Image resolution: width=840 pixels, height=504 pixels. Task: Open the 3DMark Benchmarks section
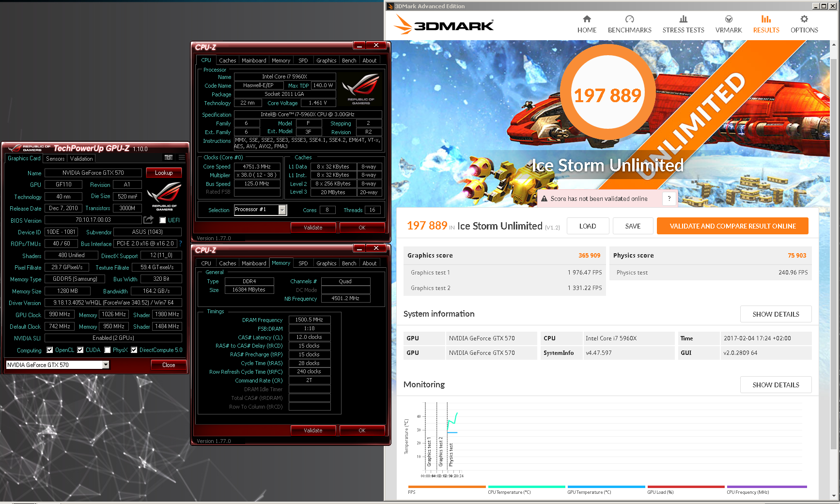(629, 24)
